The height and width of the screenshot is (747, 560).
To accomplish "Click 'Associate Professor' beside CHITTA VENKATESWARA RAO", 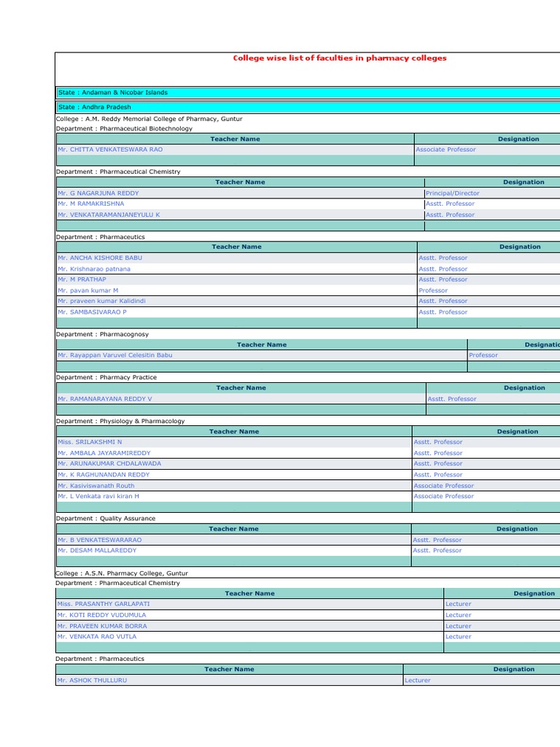I will pyautogui.click(x=446, y=150).
